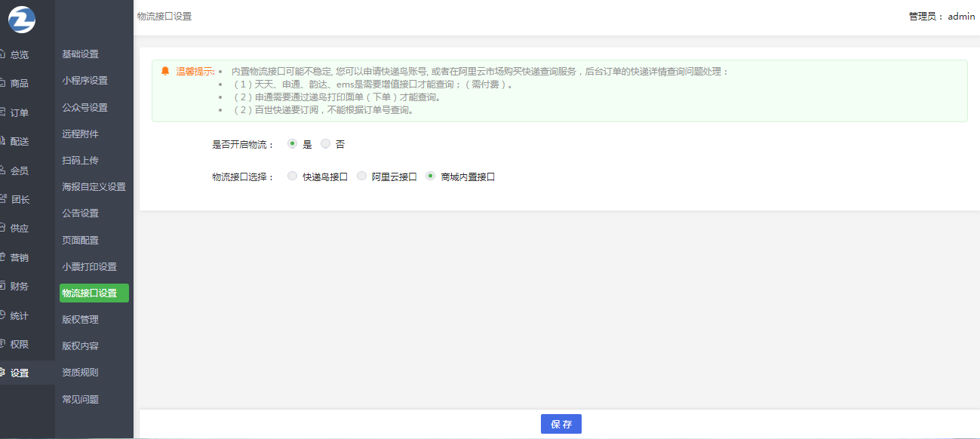This screenshot has height=439, width=980.
Task: Click the blue Z logo icon
Action: [x=21, y=19]
